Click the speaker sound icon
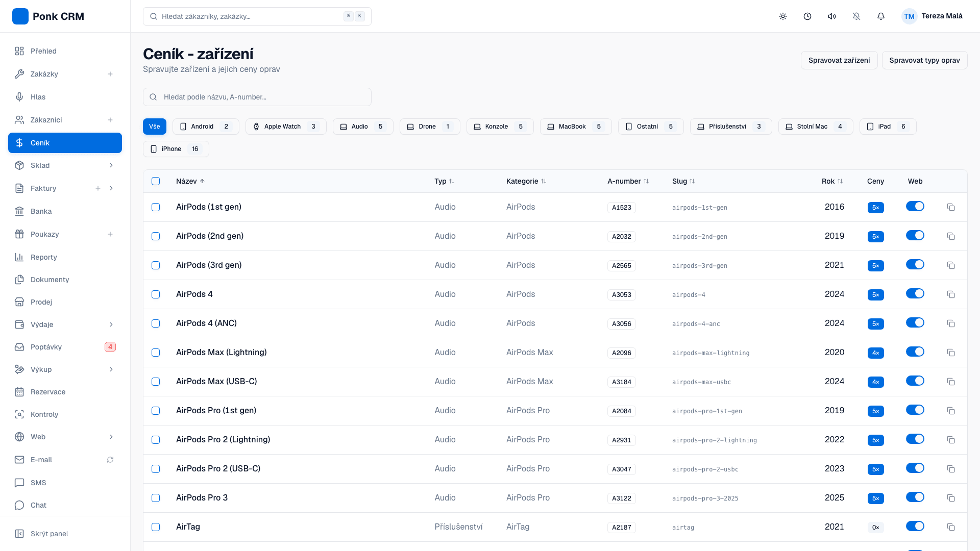The image size is (980, 551). click(x=832, y=16)
